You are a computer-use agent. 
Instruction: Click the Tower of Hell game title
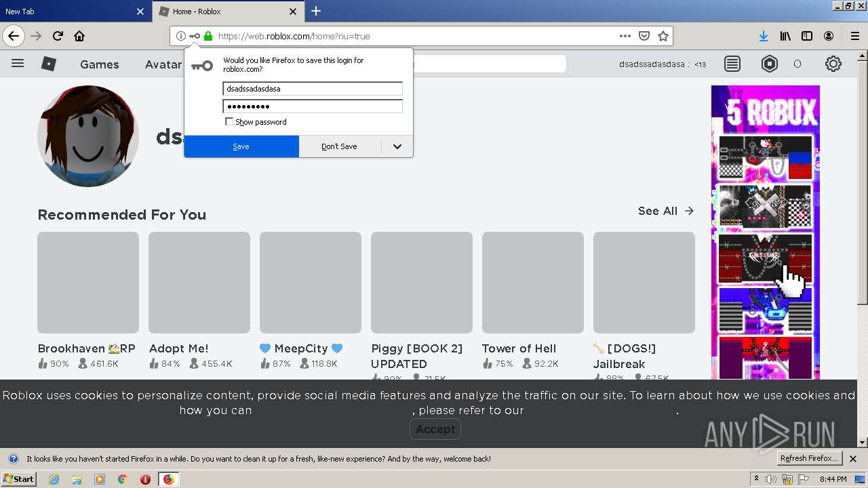coord(519,348)
